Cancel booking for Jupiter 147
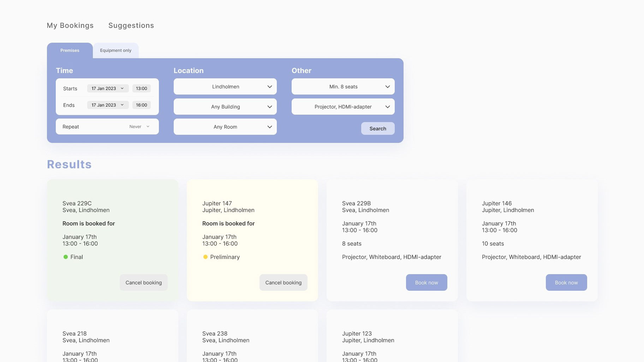The height and width of the screenshot is (362, 644). pos(284,283)
